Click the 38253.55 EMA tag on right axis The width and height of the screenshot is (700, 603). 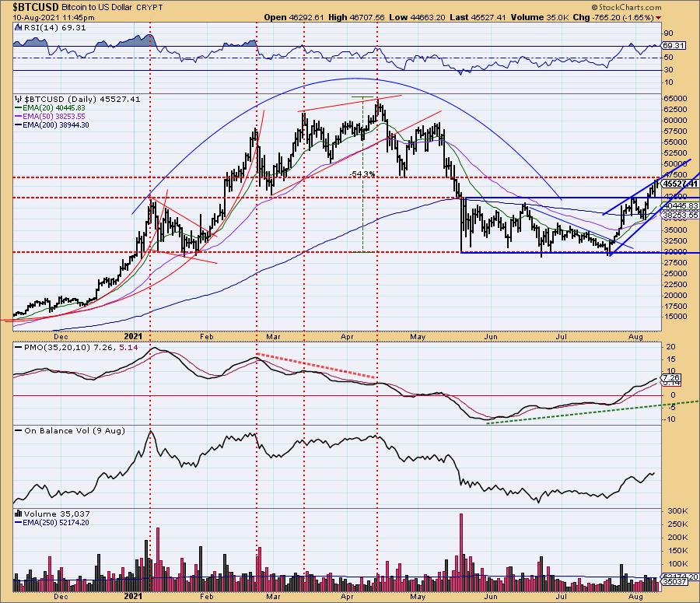coord(681,215)
